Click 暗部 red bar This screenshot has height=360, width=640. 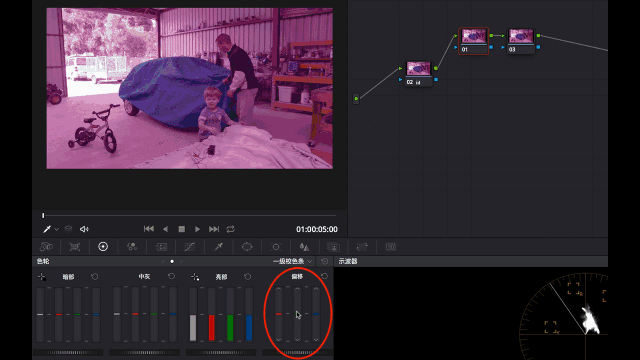click(59, 314)
